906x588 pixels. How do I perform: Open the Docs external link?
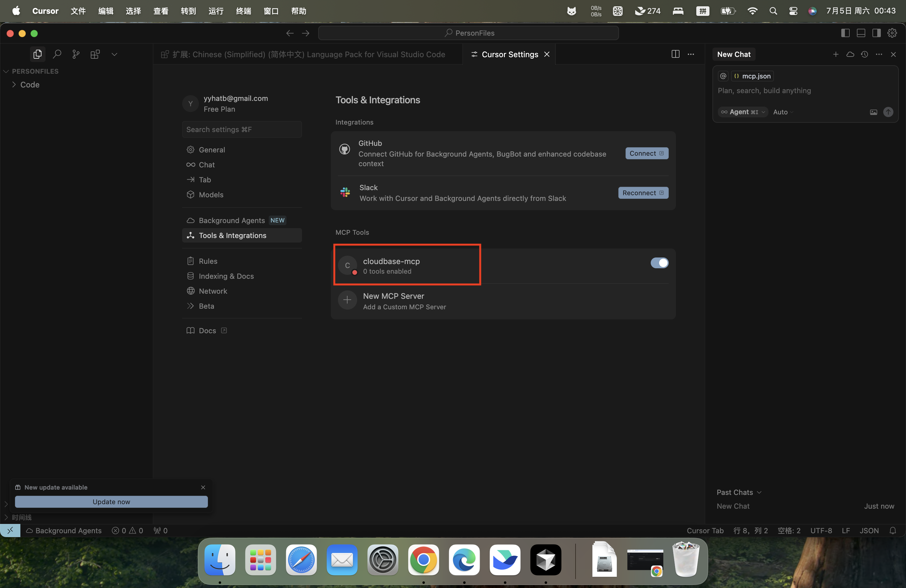pyautogui.click(x=207, y=331)
